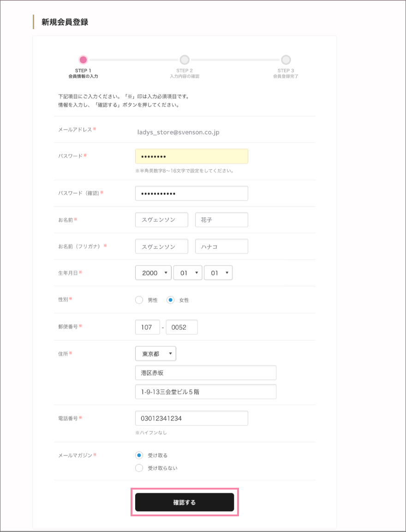This screenshot has height=532, width=406.
Task: Click the STEP 3 progress circle
Action: click(x=286, y=59)
